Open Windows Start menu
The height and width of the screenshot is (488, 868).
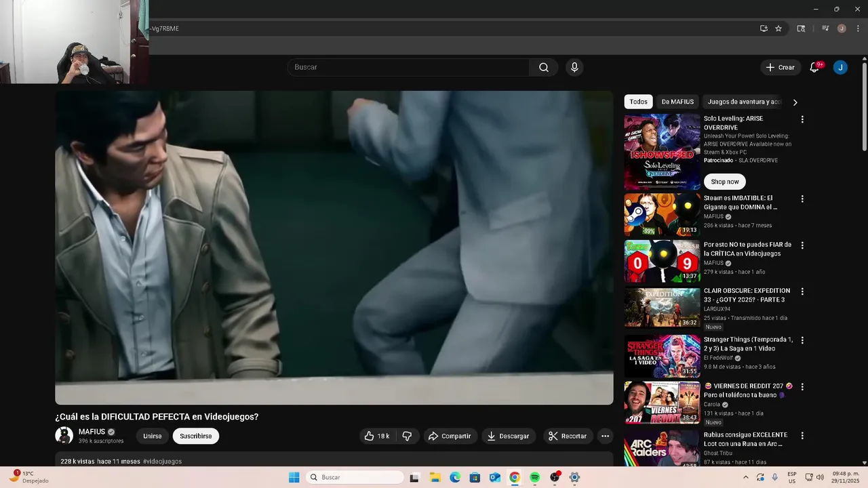coord(294,477)
